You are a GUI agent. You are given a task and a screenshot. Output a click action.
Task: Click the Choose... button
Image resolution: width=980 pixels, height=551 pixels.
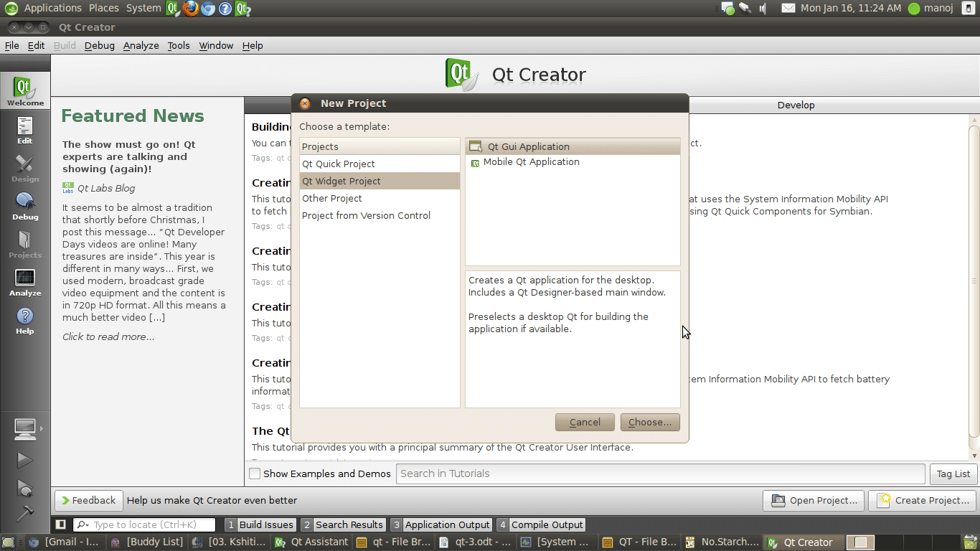pyautogui.click(x=650, y=422)
